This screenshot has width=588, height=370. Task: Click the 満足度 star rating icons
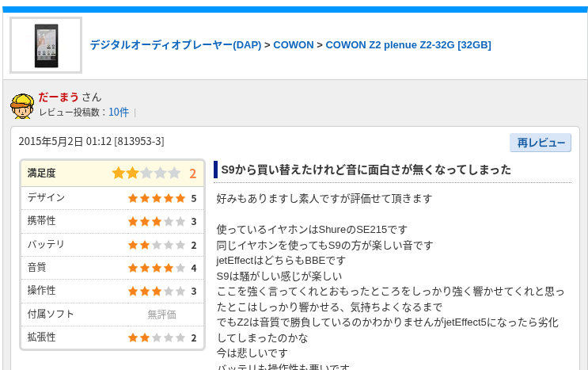[146, 174]
